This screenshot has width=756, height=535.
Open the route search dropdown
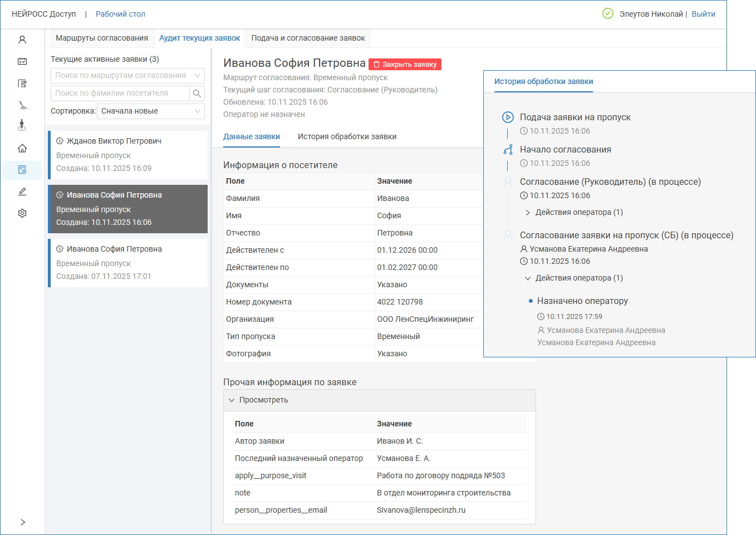pyautogui.click(x=127, y=76)
